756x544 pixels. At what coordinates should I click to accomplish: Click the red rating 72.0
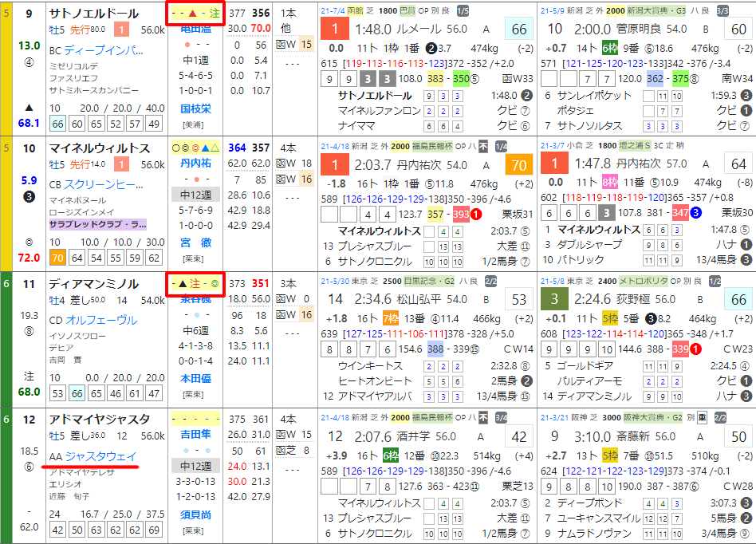point(29,258)
